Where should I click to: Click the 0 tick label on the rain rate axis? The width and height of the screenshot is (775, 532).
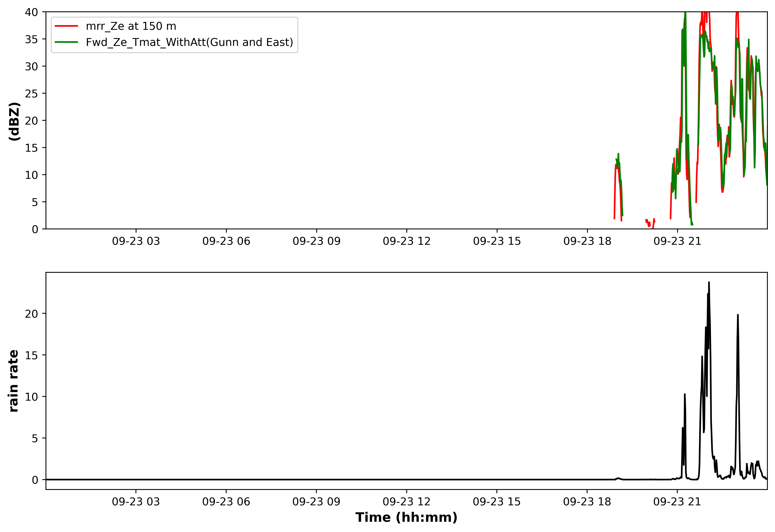(35, 480)
